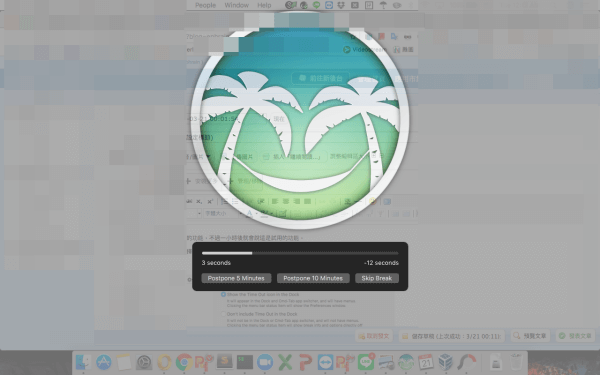Open System Preferences from the Dock
The height and width of the screenshot is (375, 600).
tap(144, 362)
